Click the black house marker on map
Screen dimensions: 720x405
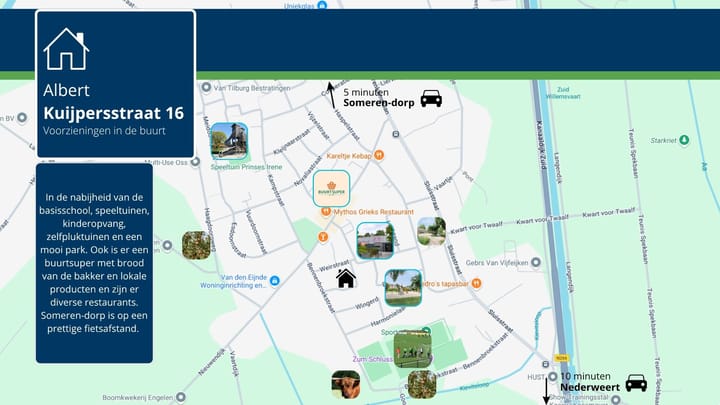click(346, 278)
